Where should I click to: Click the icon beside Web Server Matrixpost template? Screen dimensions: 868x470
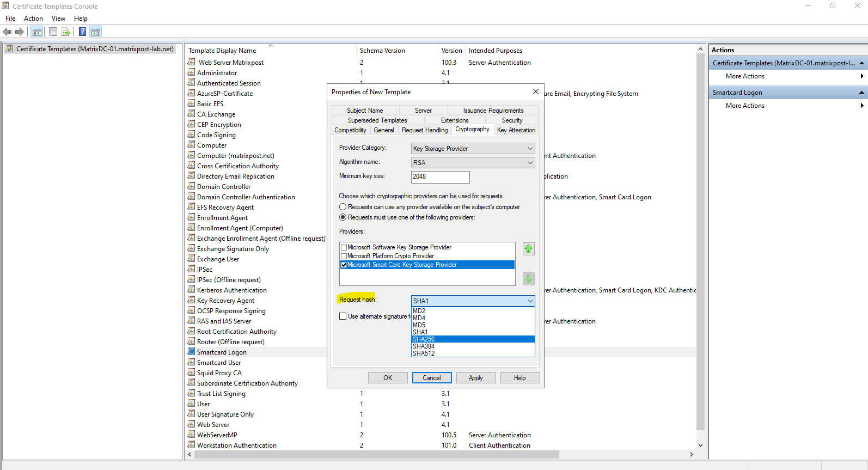tap(192, 62)
